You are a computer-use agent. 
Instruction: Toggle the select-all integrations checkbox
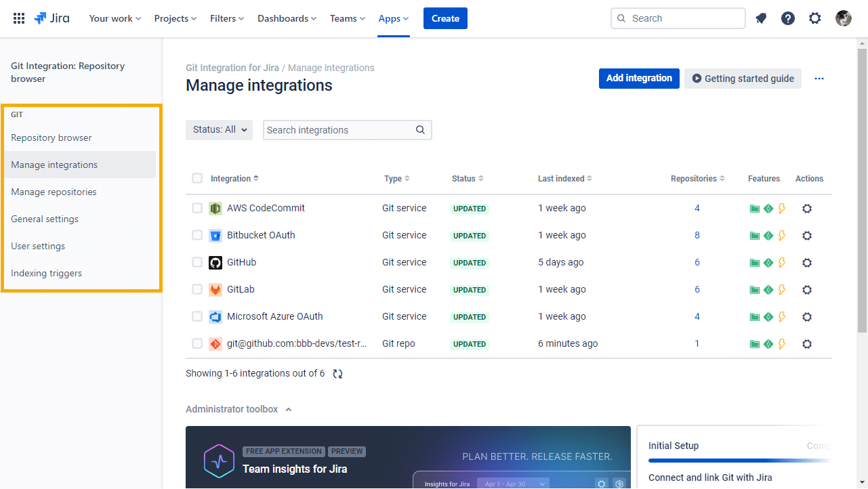pyautogui.click(x=197, y=178)
